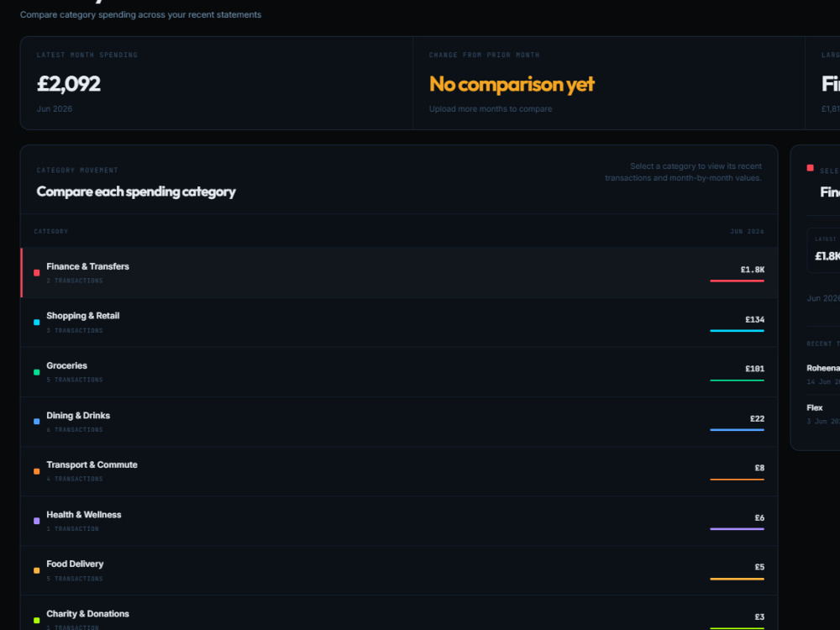
Task: Select Transport & Commute category
Action: [x=399, y=471]
